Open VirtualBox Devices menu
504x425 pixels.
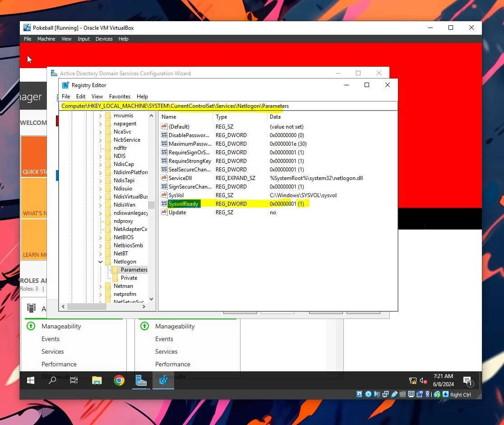point(104,39)
